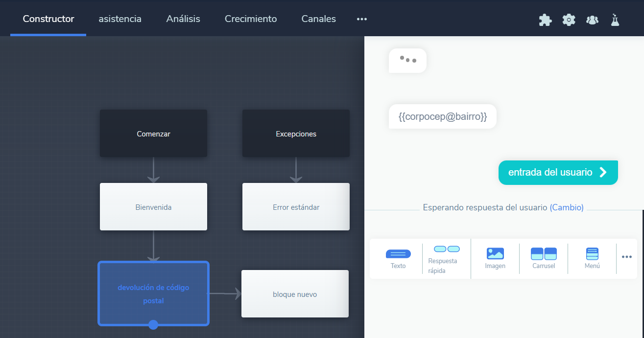
Task: Go to the Canales tab
Action: tap(318, 19)
